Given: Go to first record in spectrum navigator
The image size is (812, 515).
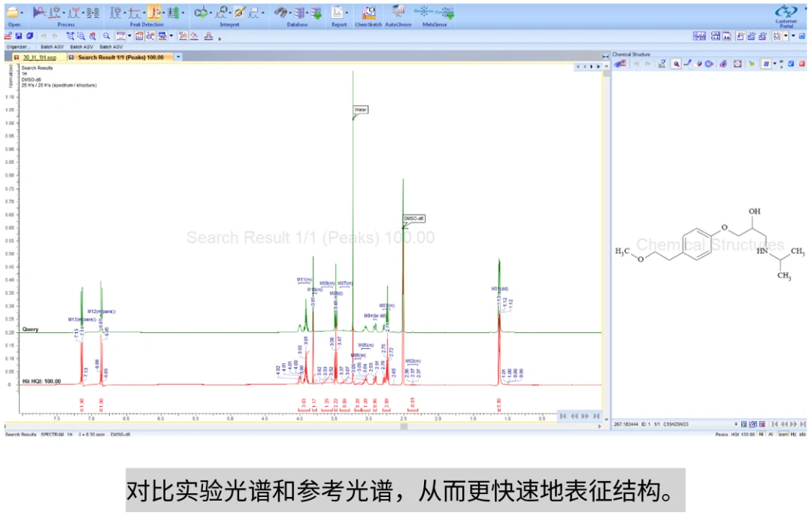Looking at the screenshot, I should [563, 417].
